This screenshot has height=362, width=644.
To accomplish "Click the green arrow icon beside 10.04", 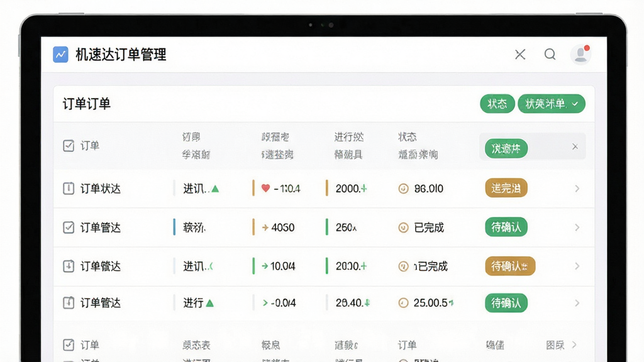I will 265,266.
